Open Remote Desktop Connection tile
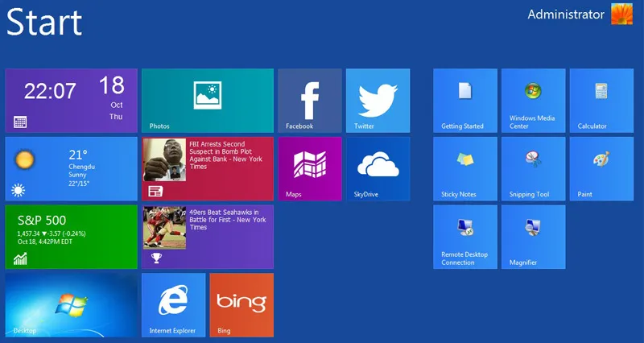644x343 pixels. (464, 236)
